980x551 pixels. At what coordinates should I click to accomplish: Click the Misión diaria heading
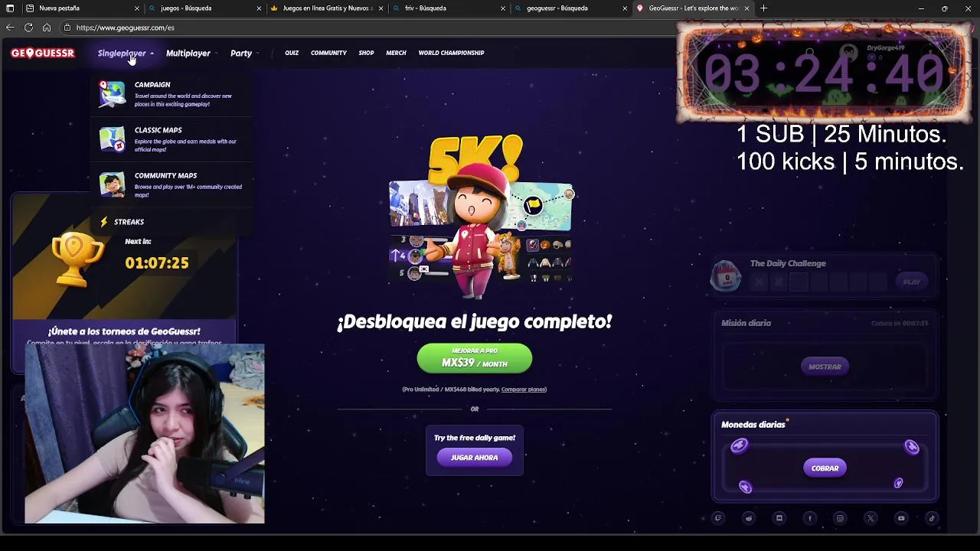coord(746,323)
